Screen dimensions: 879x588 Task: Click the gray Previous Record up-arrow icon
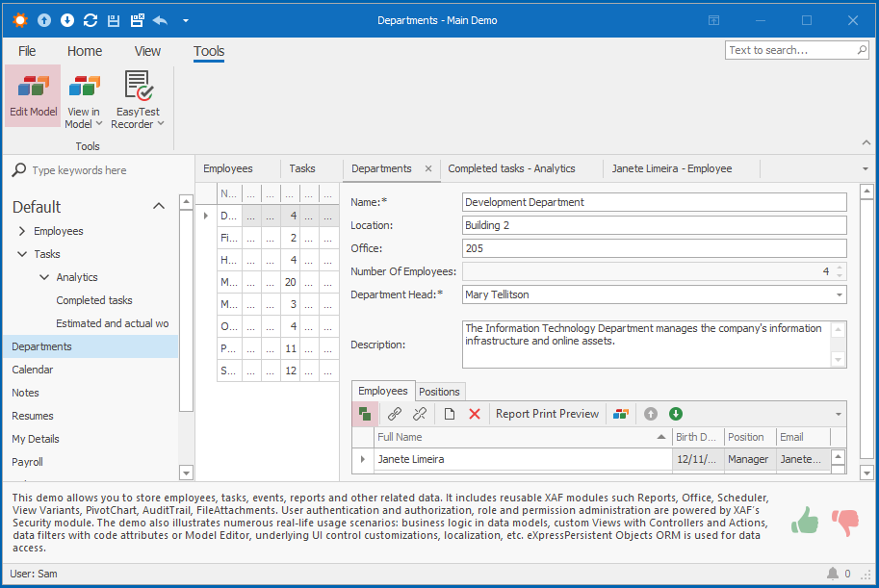click(x=650, y=414)
